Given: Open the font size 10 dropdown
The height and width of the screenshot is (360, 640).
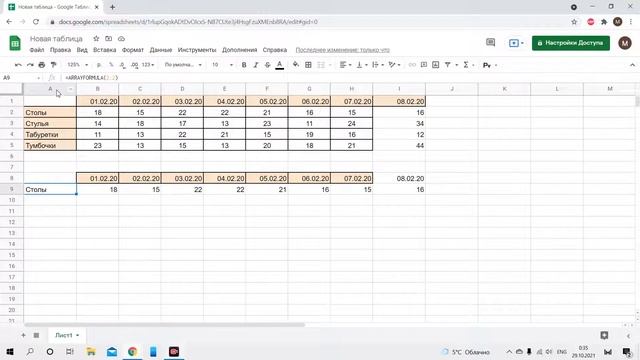Looking at the screenshot, I should click(x=222, y=65).
